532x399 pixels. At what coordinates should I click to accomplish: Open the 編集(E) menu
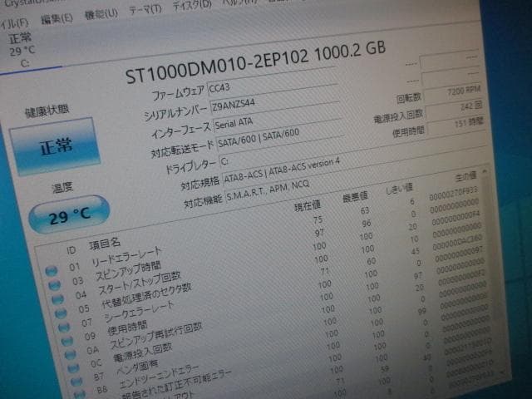pos(57,18)
